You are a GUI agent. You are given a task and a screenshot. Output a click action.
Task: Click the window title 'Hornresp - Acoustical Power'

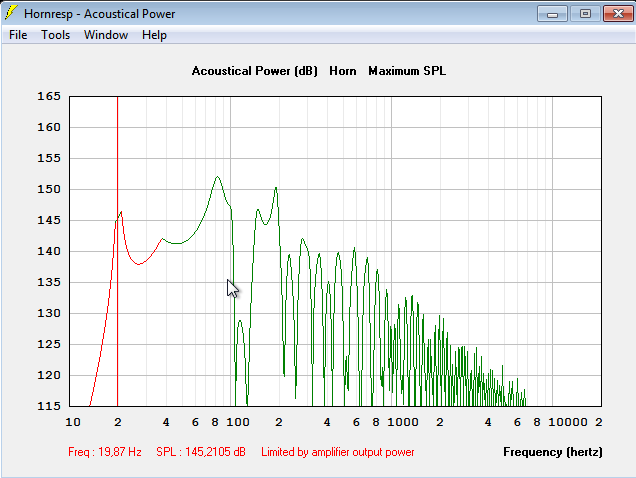(x=99, y=14)
